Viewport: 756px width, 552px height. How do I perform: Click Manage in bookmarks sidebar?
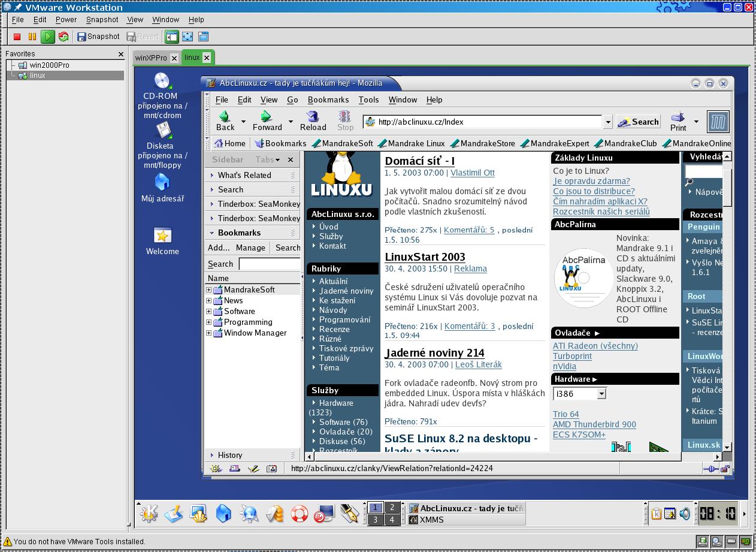(250, 248)
